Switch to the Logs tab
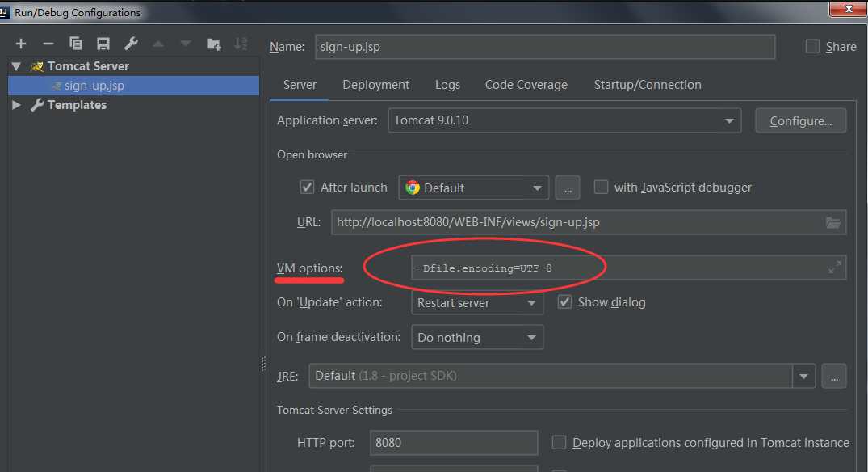 447,85
